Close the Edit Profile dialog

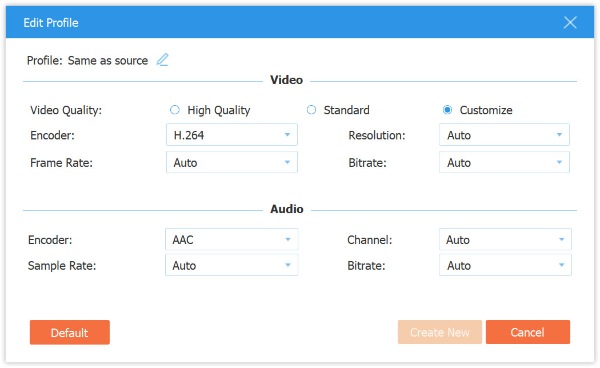click(570, 23)
